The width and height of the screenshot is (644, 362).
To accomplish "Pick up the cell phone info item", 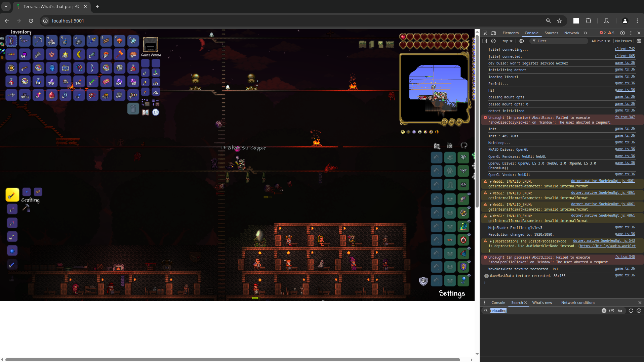I will click(65, 68).
